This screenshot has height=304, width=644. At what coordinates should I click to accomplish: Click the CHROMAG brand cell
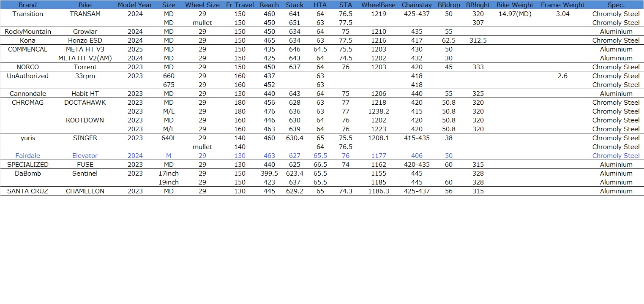point(28,103)
